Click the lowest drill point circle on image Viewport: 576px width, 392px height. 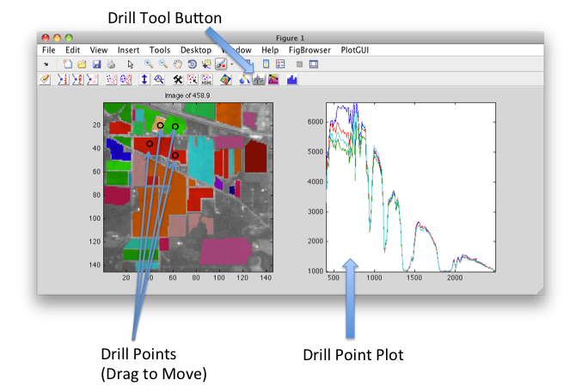tap(175, 155)
